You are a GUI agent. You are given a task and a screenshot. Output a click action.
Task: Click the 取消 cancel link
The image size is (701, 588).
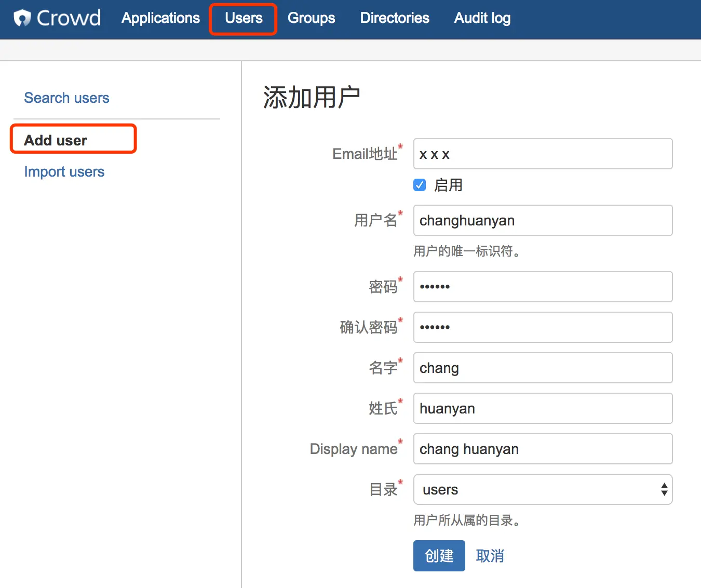coord(490,556)
